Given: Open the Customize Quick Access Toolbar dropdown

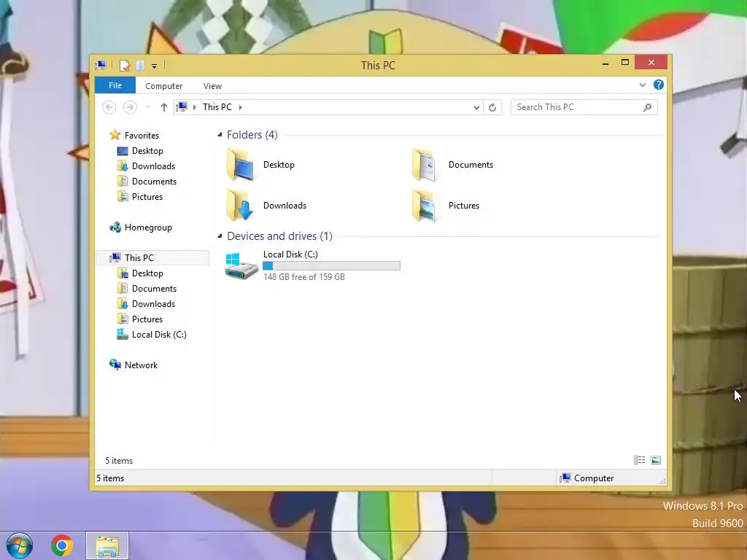Looking at the screenshot, I should pos(154,66).
